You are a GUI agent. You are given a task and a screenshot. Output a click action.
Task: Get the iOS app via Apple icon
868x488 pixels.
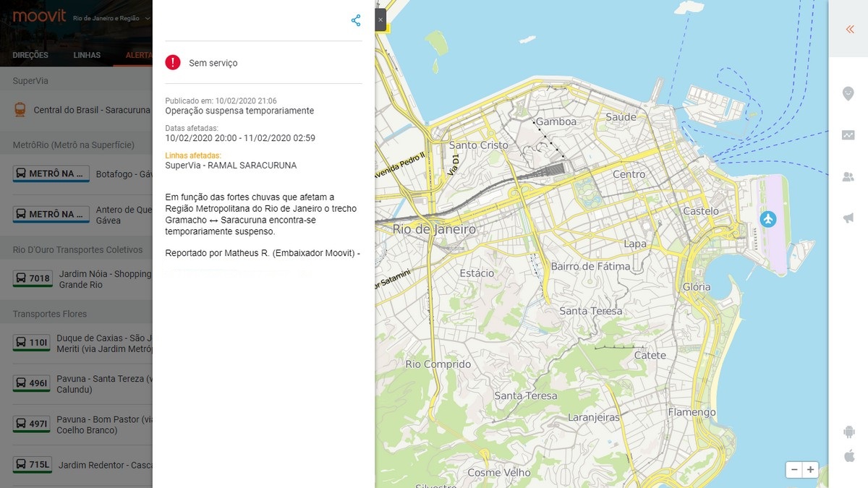pyautogui.click(x=849, y=455)
